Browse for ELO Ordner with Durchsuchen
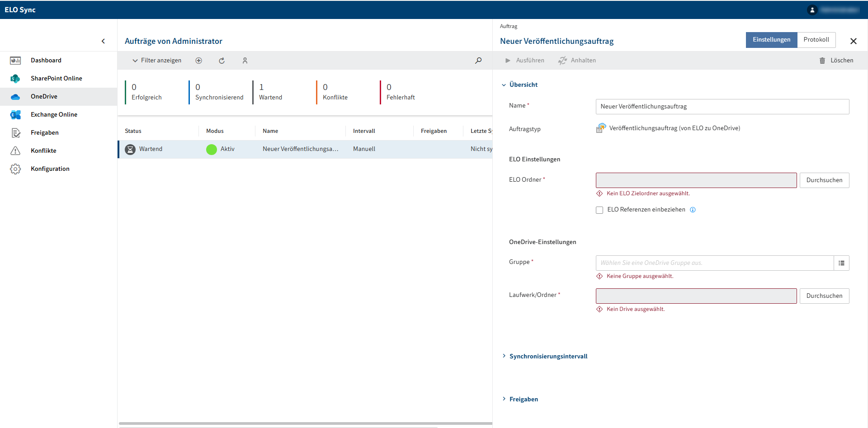The image size is (868, 428). pyautogui.click(x=824, y=180)
